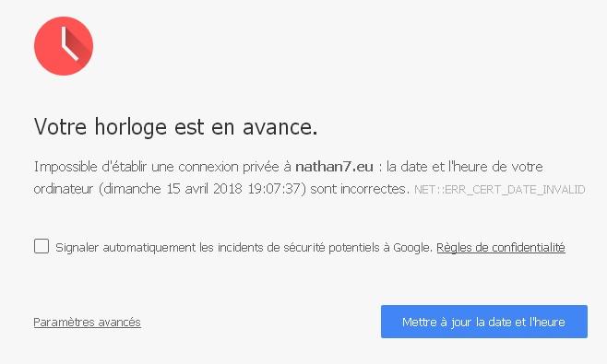Screen dimensions: 607x364
Task: Click the 'Votre horloge est en avance.' heading
Action: (176, 126)
